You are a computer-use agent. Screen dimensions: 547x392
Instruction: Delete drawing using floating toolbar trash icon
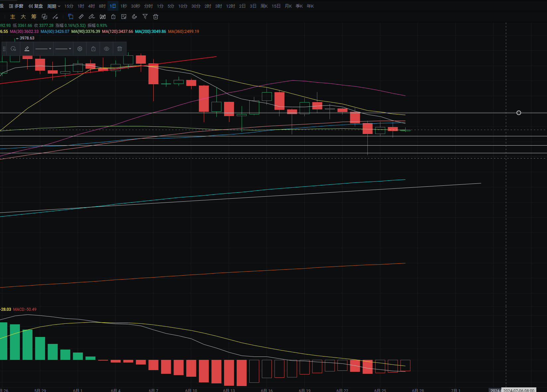(119, 49)
